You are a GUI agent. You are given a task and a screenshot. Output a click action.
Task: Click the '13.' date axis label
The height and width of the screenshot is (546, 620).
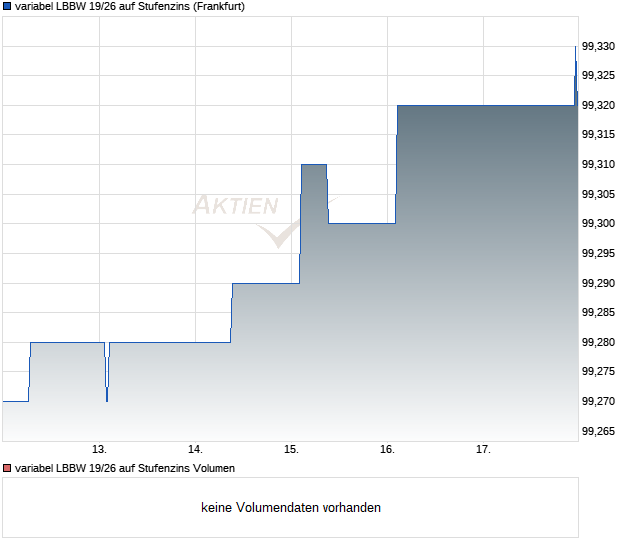(99, 450)
